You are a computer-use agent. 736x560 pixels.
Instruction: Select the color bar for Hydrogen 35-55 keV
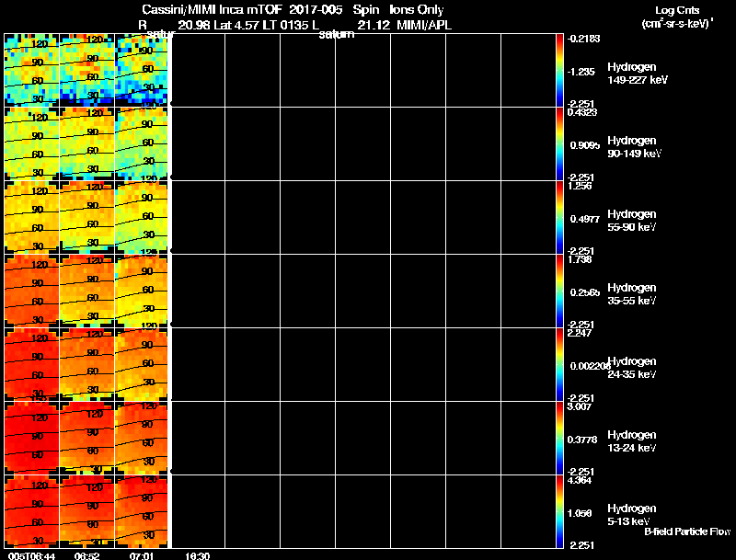[x=559, y=291]
